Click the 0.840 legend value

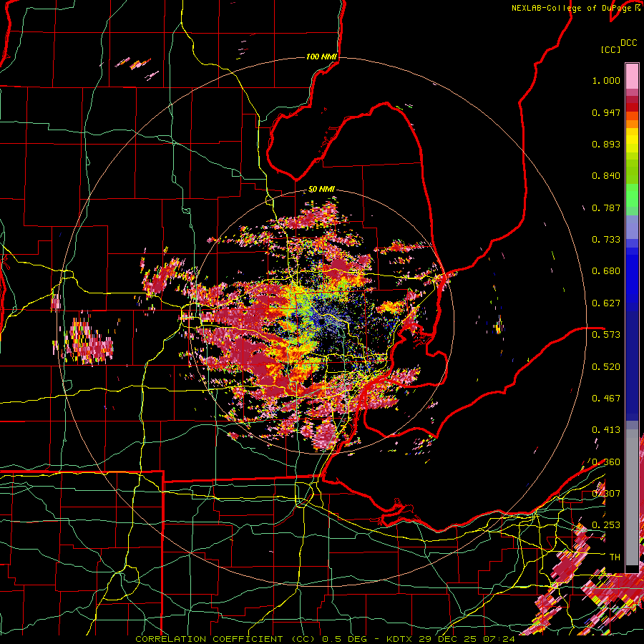pos(606,176)
